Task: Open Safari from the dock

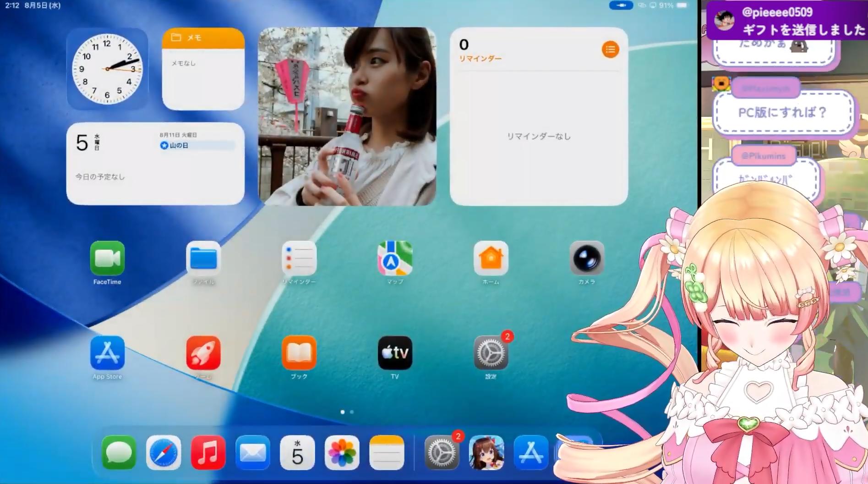Action: [164, 453]
